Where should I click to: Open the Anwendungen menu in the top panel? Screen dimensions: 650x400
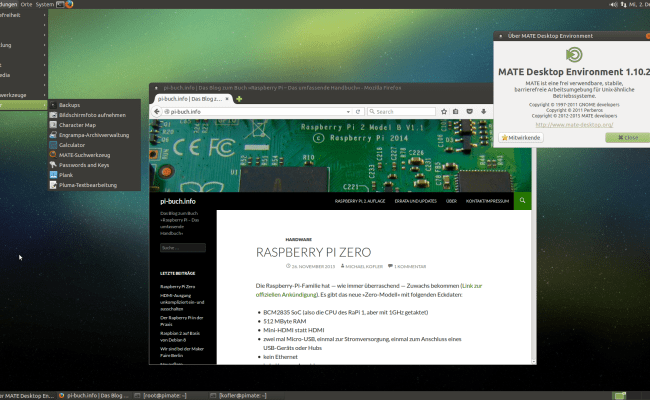tap(9, 4)
